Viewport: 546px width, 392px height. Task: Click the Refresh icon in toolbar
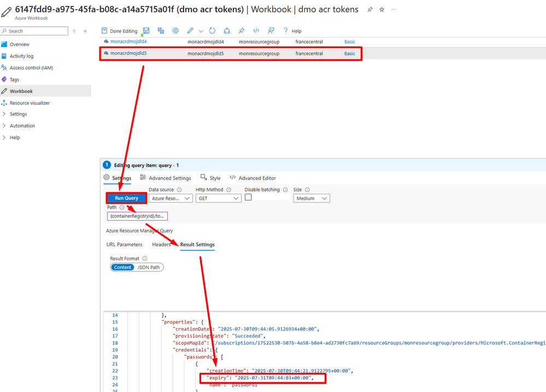point(213,31)
